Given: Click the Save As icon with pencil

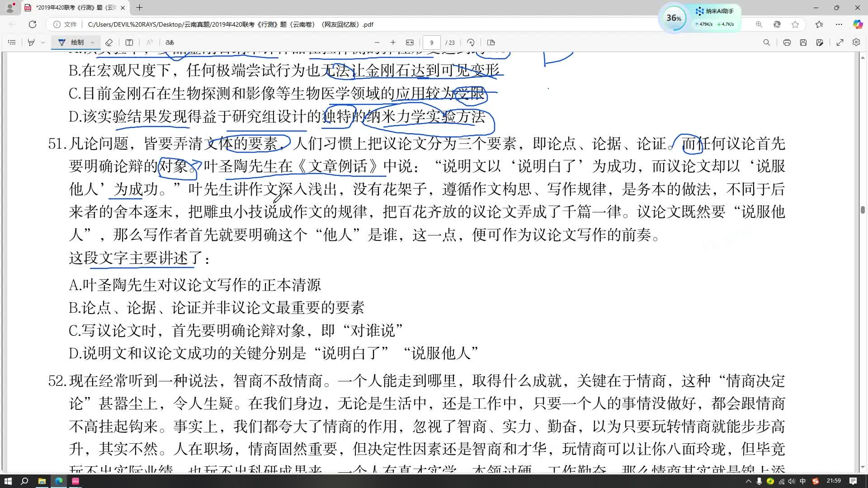Looking at the screenshot, I should pyautogui.click(x=820, y=42).
